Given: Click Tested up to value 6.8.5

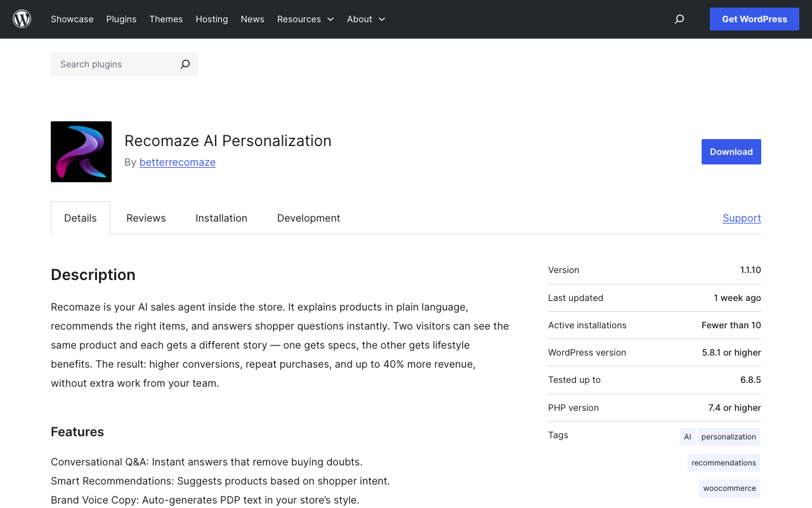Looking at the screenshot, I should click(x=750, y=380).
